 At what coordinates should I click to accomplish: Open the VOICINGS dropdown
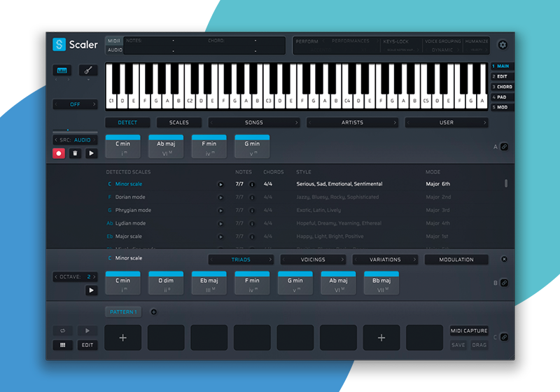click(313, 260)
